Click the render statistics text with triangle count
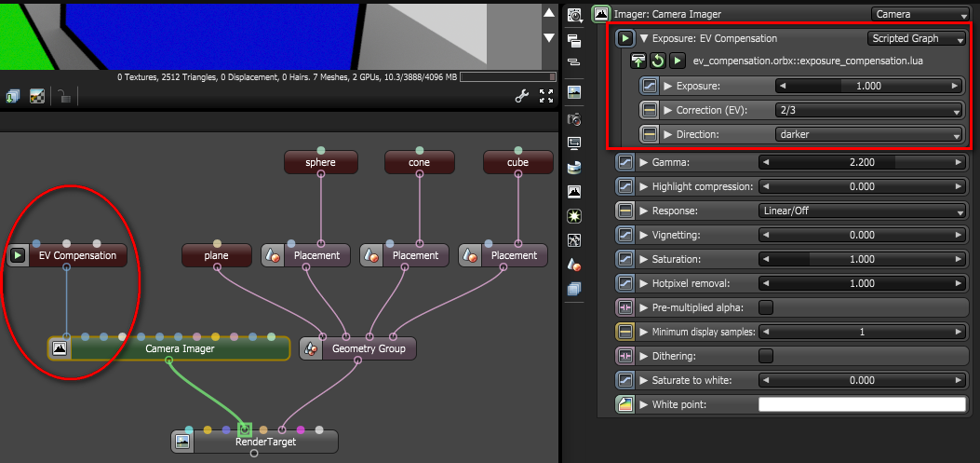980x463 pixels. pyautogui.click(x=287, y=77)
